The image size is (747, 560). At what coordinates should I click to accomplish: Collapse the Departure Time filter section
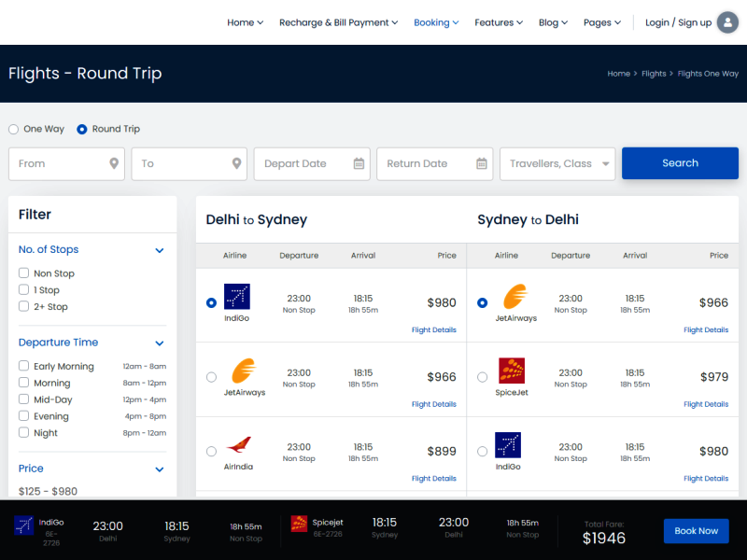pyautogui.click(x=159, y=343)
